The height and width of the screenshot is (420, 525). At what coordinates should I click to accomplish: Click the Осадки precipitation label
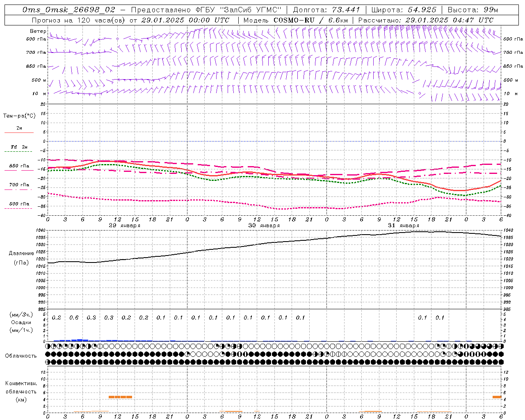tap(21, 322)
